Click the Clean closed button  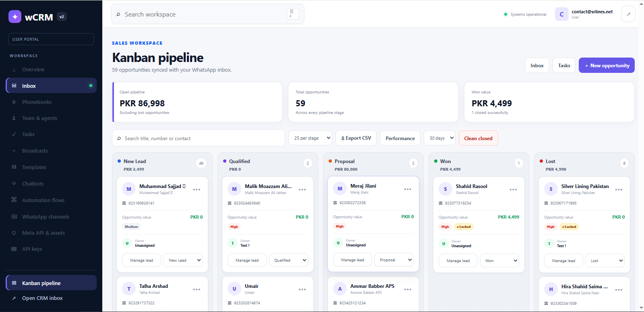click(478, 138)
